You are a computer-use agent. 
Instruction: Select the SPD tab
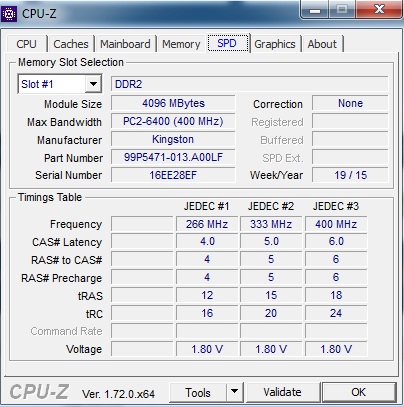point(227,43)
